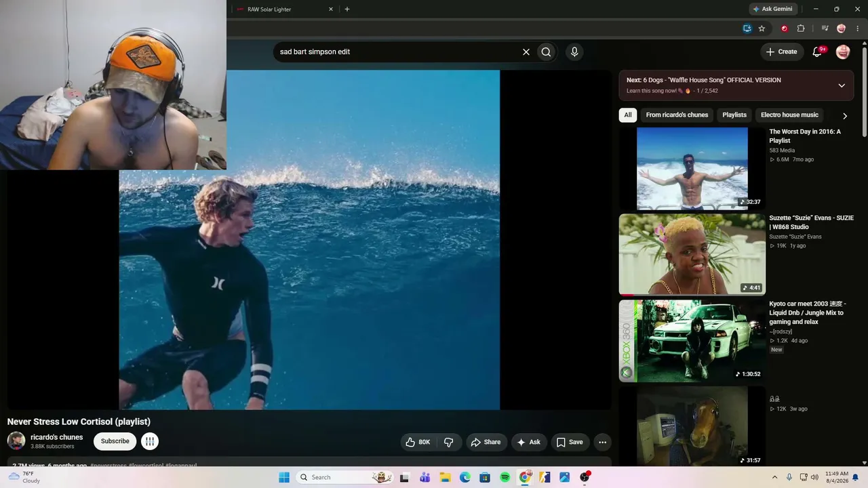868x488 pixels.
Task: Open ricardo's chunes channel name link
Action: pyautogui.click(x=57, y=437)
